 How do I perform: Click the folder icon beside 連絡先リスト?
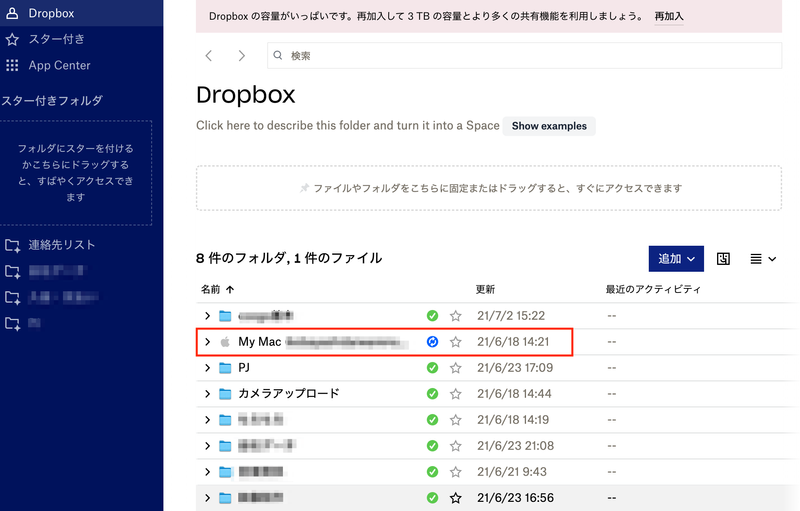12,245
